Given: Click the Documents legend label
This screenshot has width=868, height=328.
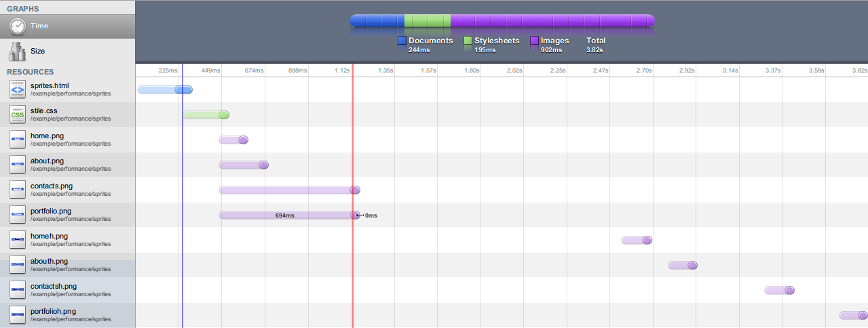Looking at the screenshot, I should tap(430, 41).
